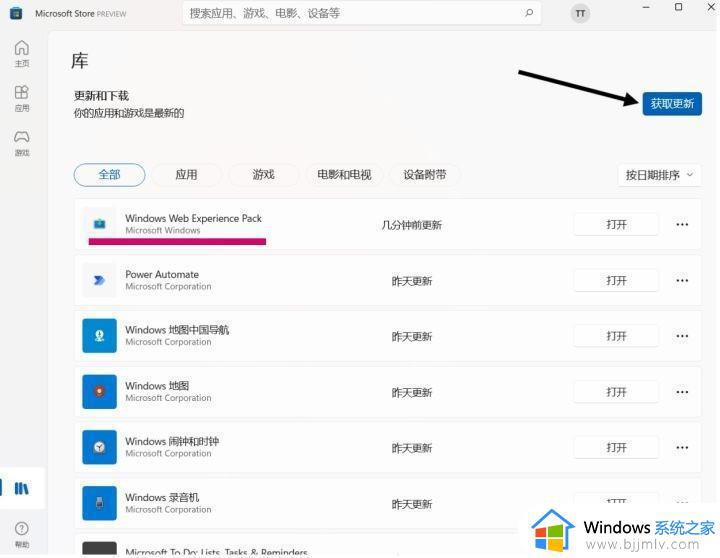This screenshot has height=558, width=720.
Task: Open more options for Windows Web Experience Pack
Action: coord(682,225)
